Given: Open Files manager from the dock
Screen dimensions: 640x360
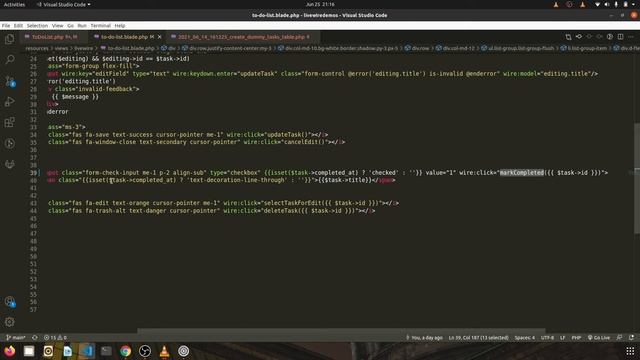Looking at the screenshot, I should click(x=29, y=351).
